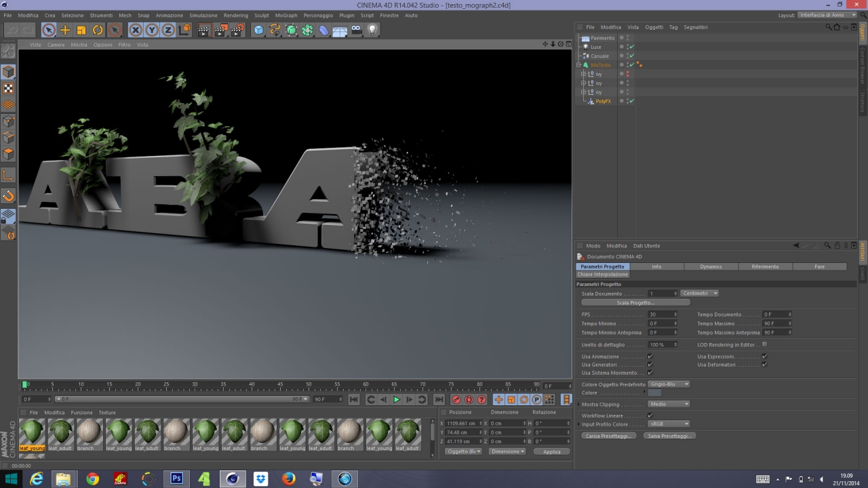Click the Colore swatch in project settings
The width and height of the screenshot is (868, 488).
point(654,393)
